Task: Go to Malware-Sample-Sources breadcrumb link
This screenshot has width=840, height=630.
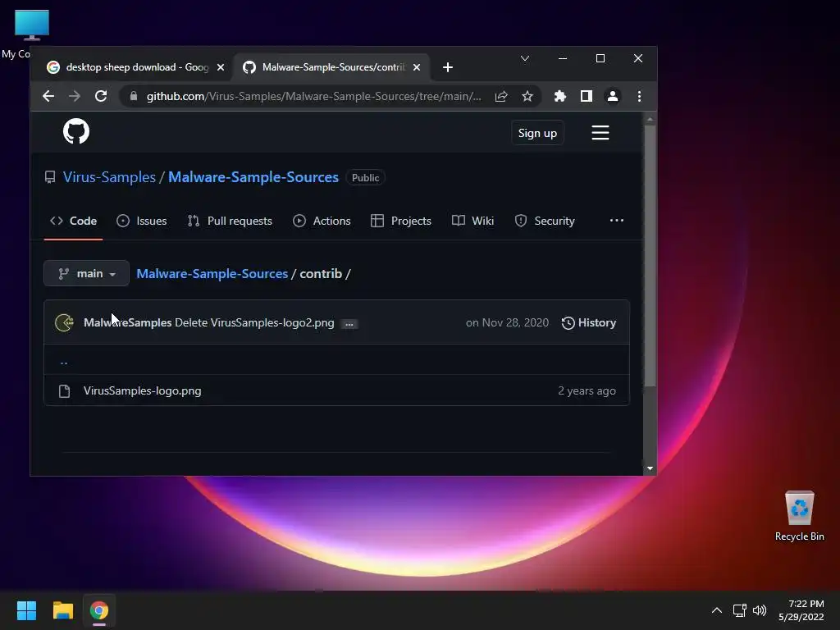Action: pos(212,274)
